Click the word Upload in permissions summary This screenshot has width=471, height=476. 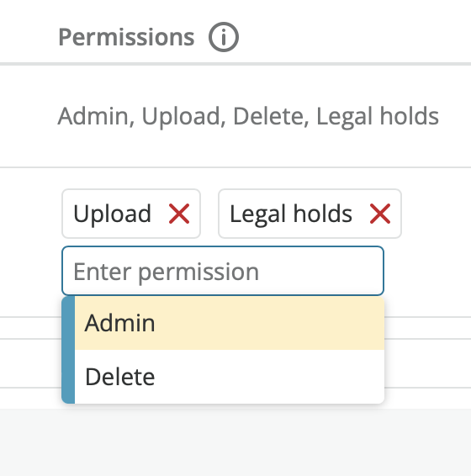pyautogui.click(x=181, y=117)
